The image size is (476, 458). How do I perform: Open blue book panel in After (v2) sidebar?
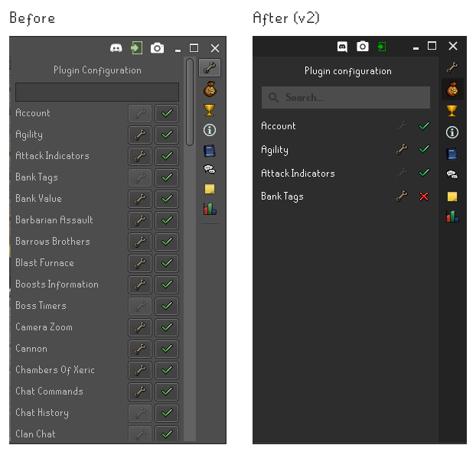click(452, 154)
